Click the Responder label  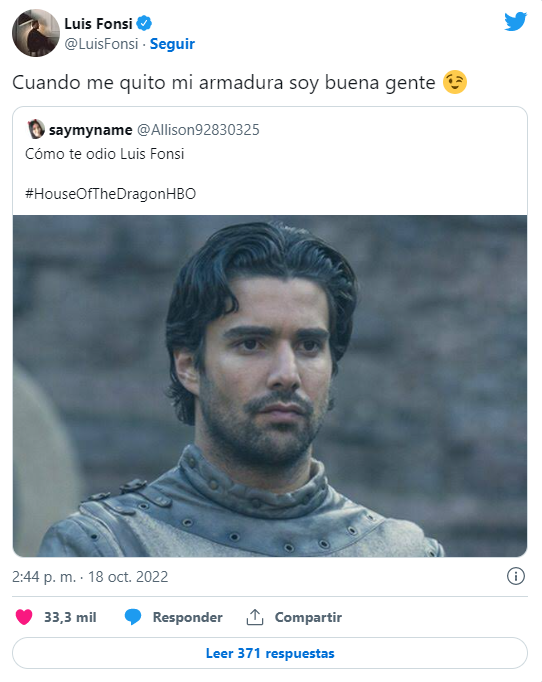(x=187, y=617)
